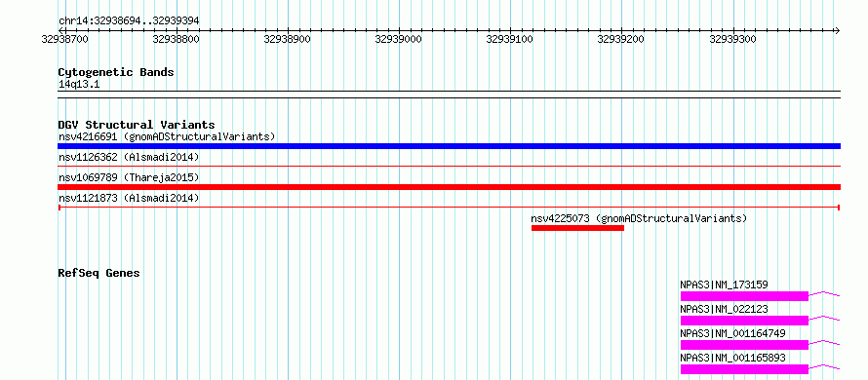The width and height of the screenshot is (868, 380).
Task: Click the 14q13.1 cytogenetic band bar
Action: [449, 95]
